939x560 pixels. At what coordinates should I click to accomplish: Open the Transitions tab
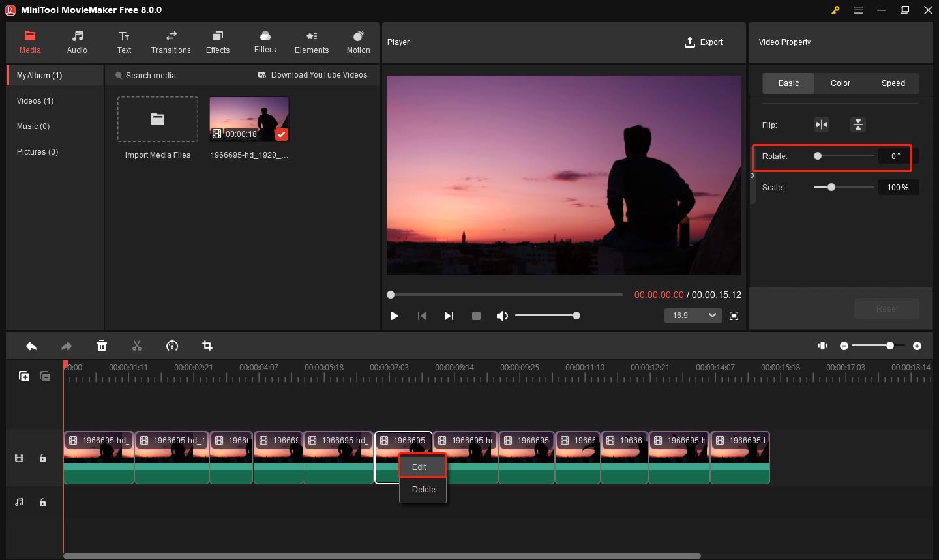click(171, 42)
